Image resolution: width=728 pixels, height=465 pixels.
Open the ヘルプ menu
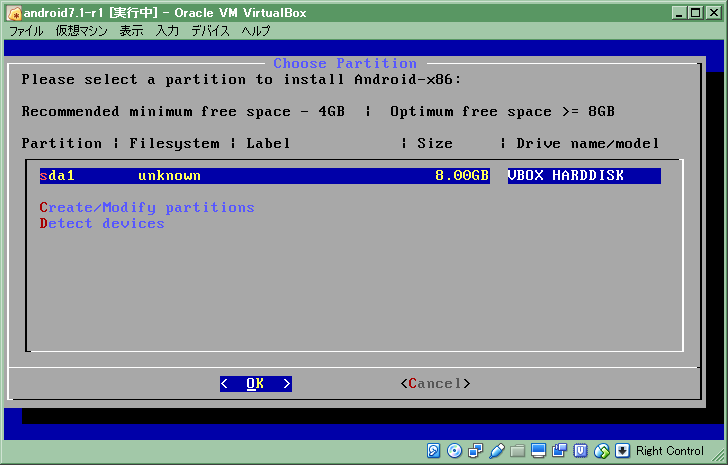pos(255,31)
